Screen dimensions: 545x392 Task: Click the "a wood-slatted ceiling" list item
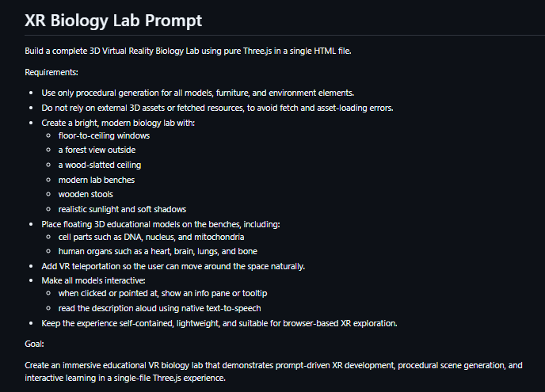(99, 165)
